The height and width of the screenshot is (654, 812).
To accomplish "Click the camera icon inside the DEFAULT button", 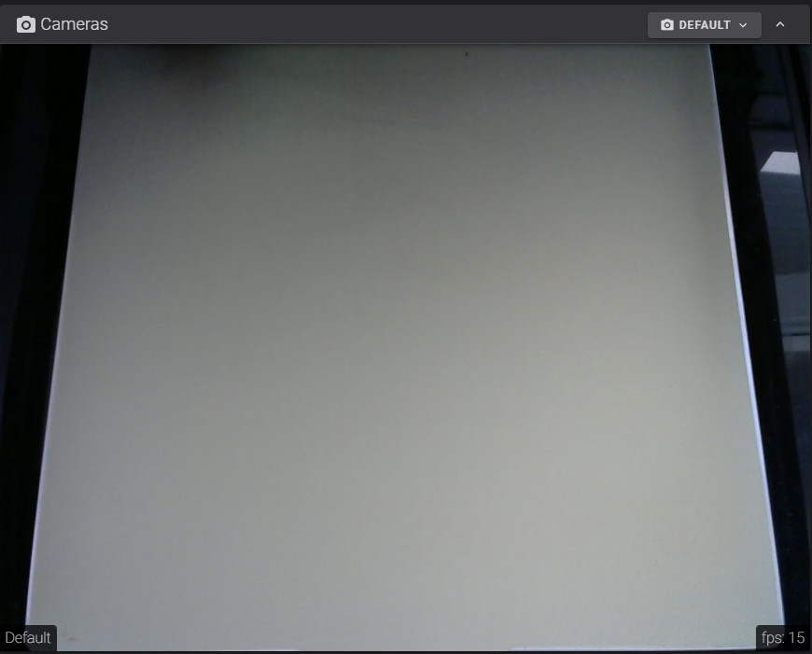I will 666,25.
